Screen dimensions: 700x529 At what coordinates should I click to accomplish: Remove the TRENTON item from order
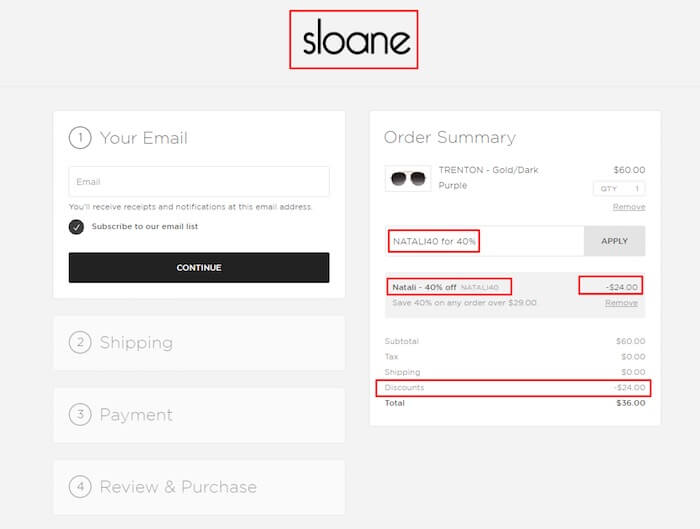(x=629, y=207)
